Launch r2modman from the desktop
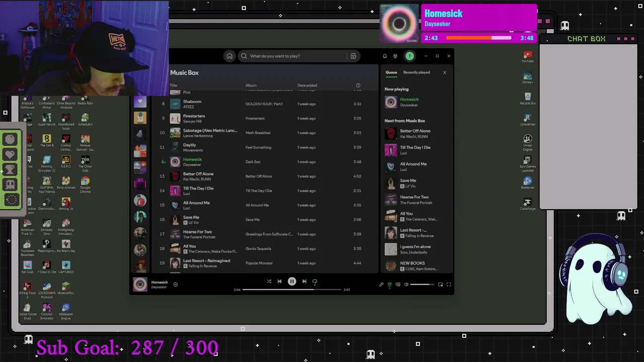 point(527,120)
